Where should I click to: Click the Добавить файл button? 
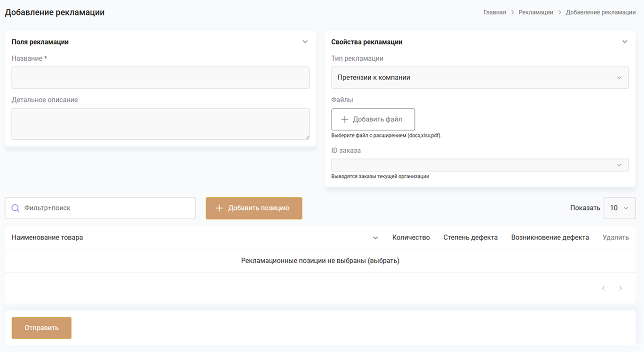point(373,120)
